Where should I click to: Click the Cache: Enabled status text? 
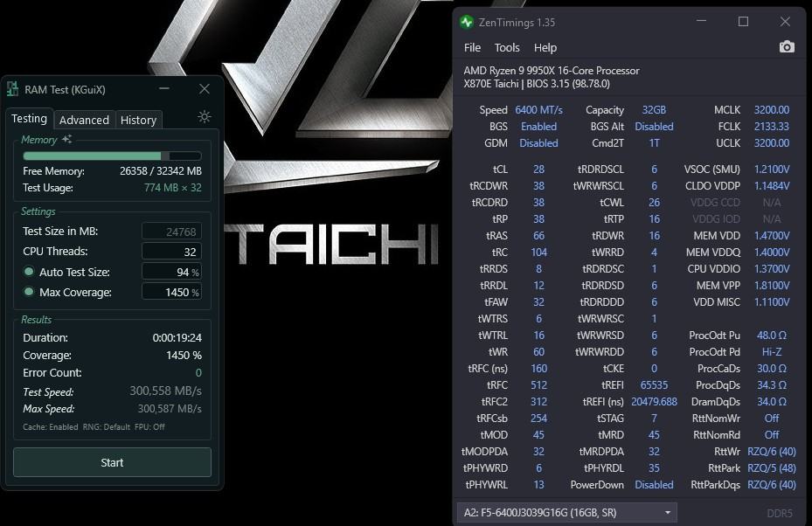50,427
